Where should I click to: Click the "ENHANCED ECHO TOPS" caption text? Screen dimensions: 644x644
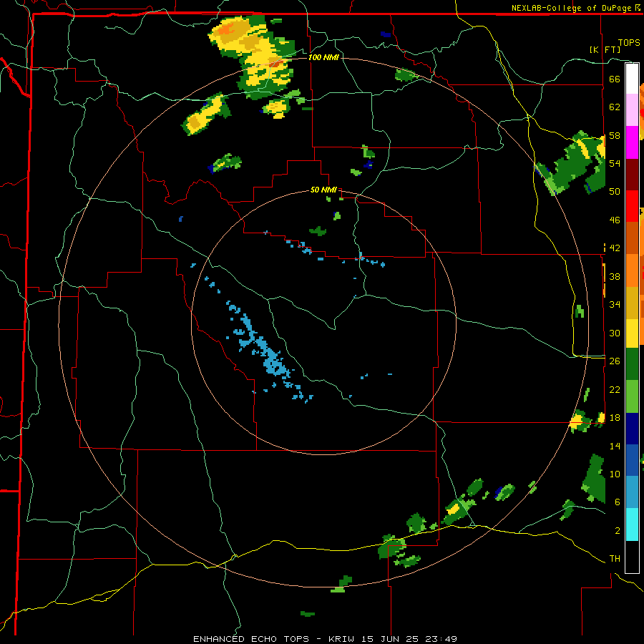tap(251, 639)
